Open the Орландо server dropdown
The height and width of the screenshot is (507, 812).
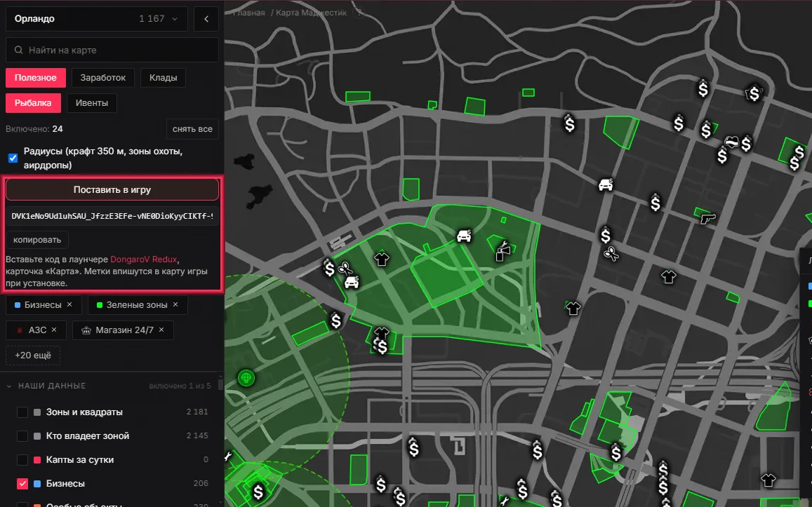tap(97, 19)
